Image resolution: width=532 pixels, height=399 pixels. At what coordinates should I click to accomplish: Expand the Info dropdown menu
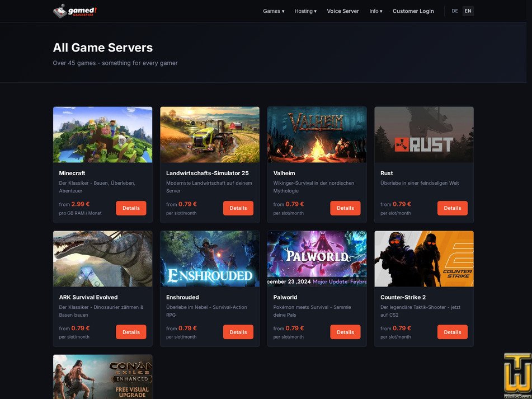click(x=375, y=11)
